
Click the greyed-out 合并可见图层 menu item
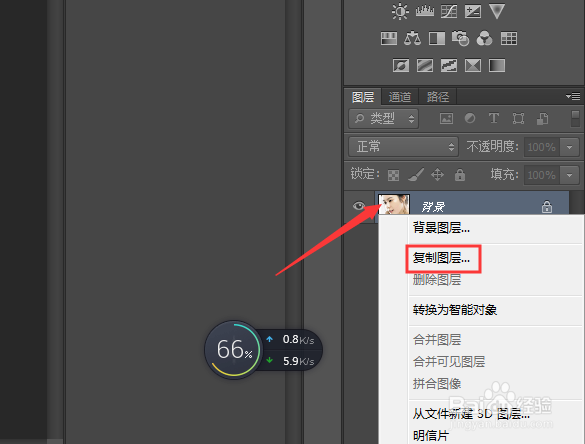(449, 362)
